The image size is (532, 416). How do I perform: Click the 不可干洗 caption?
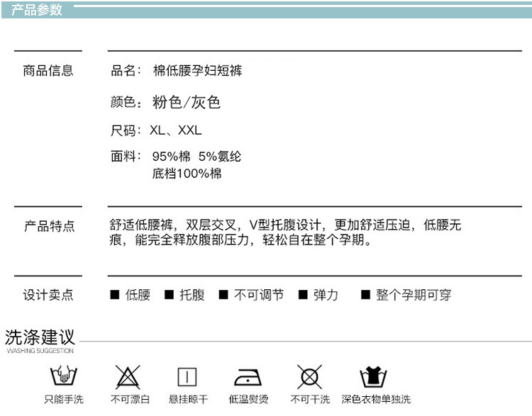(310, 399)
